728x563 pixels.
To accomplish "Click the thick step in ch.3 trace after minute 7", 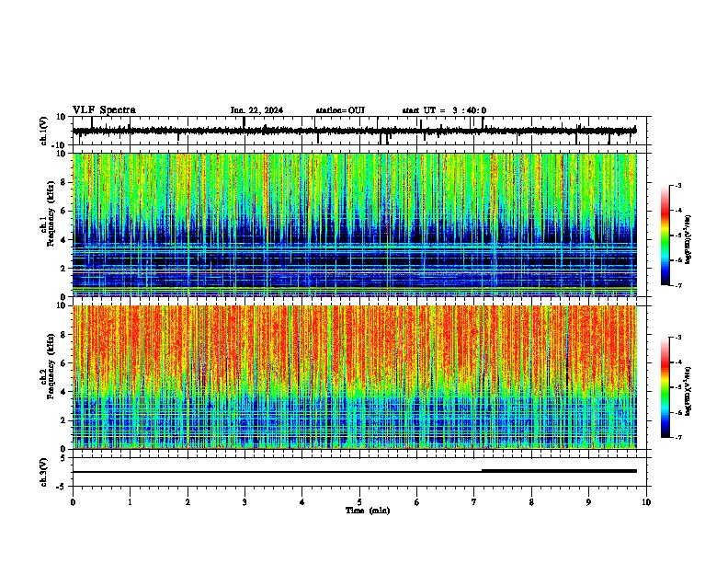I will pos(559,471).
